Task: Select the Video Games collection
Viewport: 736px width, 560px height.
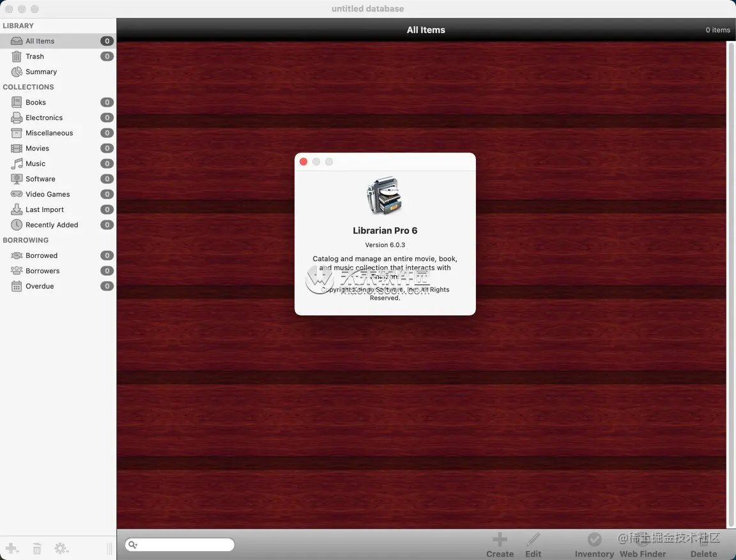Action: pos(57,194)
